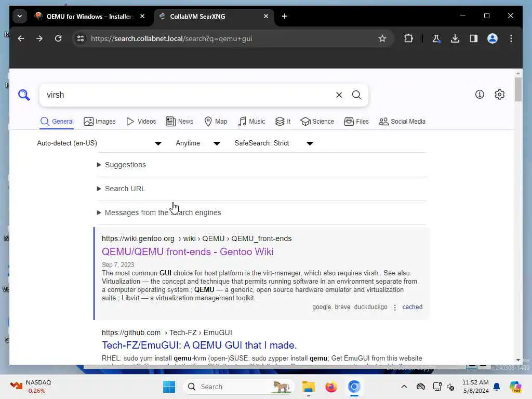Click duckduckgo engine label on Gentoo result

click(370, 307)
